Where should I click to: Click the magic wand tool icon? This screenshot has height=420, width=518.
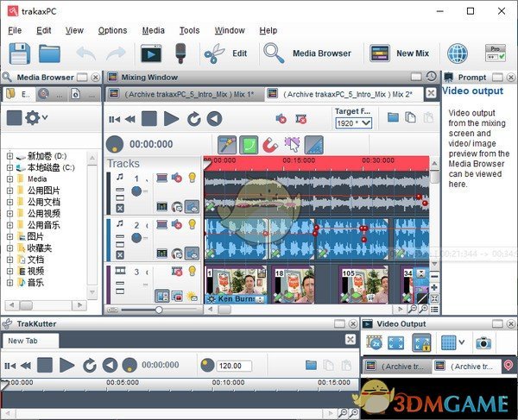coord(227,145)
